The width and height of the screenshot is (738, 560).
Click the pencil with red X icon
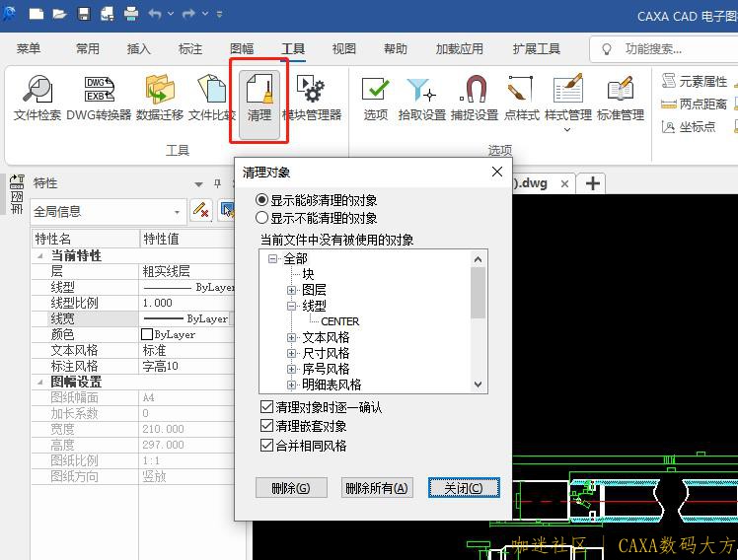coord(201,210)
